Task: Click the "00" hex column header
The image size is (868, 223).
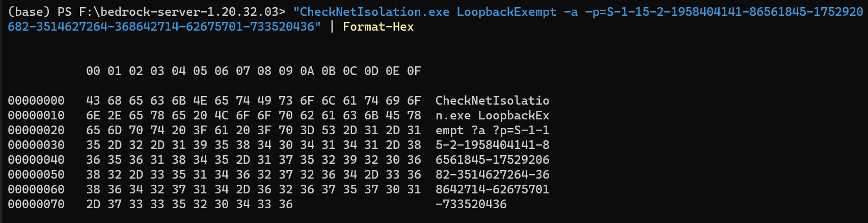Action: 93,71
